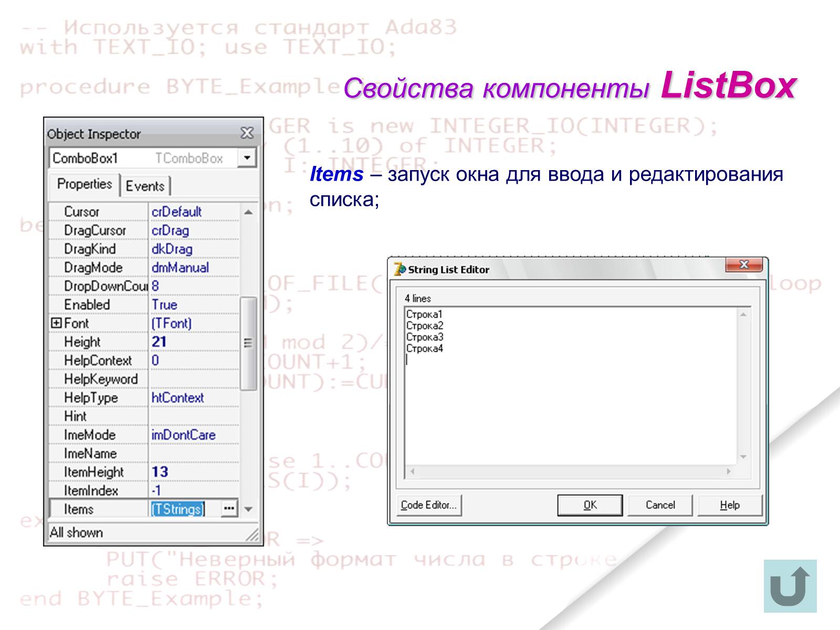Select the HelpKeyword property row

144,379
